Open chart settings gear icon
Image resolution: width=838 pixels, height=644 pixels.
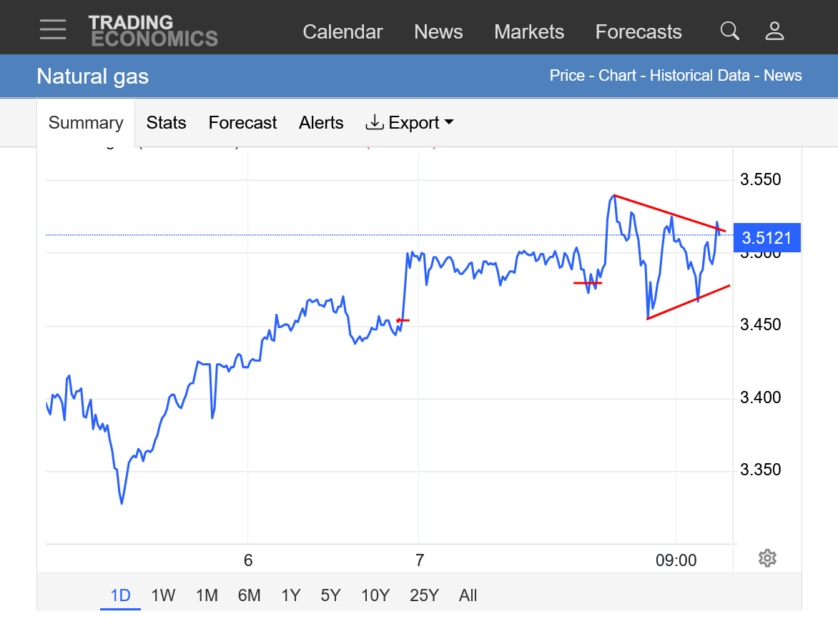767,558
